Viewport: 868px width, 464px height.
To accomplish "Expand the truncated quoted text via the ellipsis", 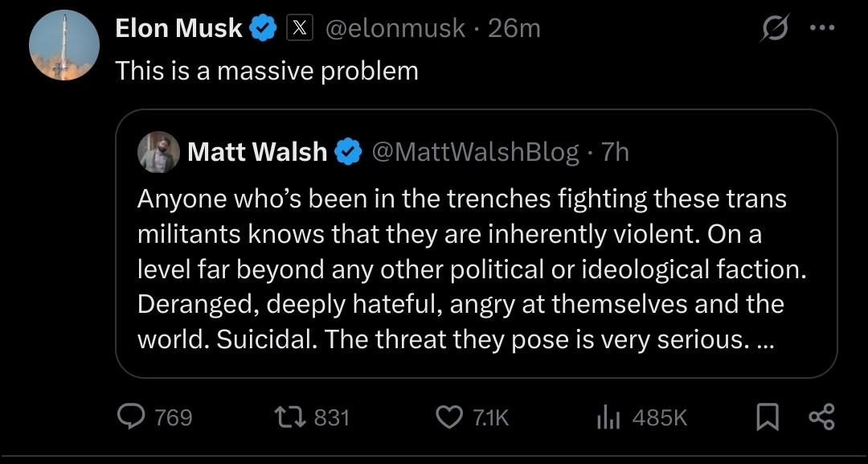I will [764, 339].
